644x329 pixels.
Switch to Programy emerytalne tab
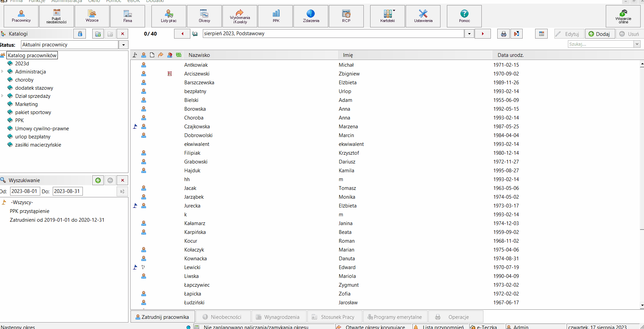[x=395, y=317]
